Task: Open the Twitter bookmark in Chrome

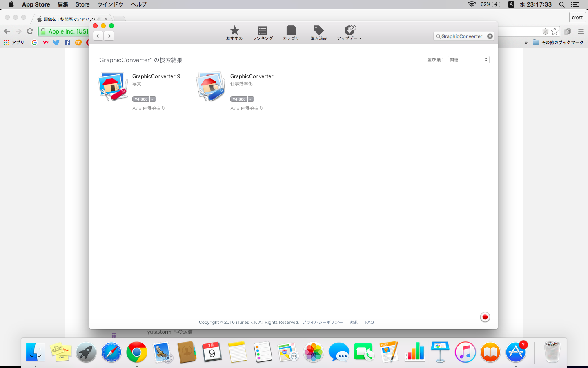Action: click(x=56, y=43)
